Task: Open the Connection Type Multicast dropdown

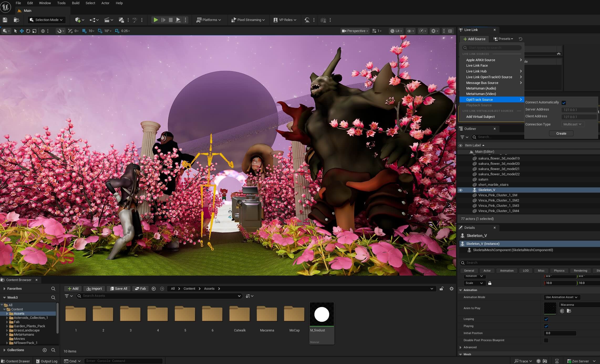Action: click(572, 124)
